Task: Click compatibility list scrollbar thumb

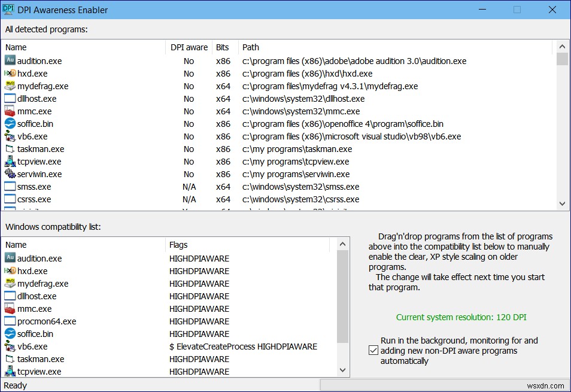Action: 343,297
